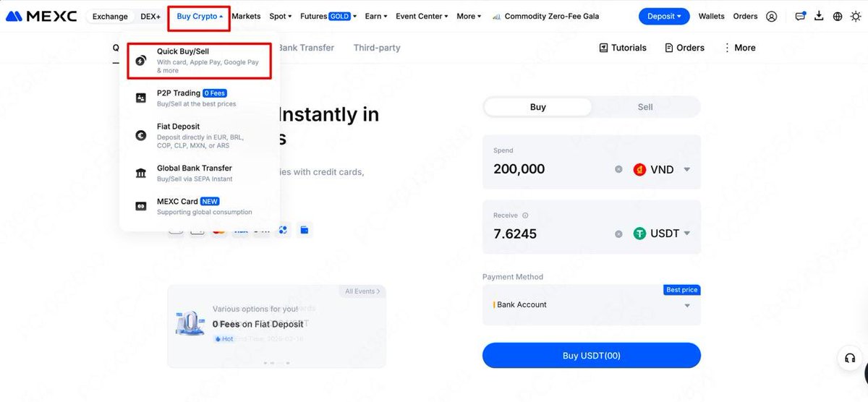Click the Buy USDT button
Screen dimensions: 868x402
[x=592, y=356]
